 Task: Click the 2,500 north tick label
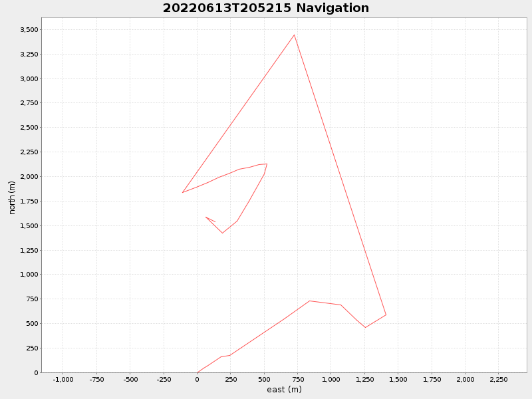click(x=29, y=128)
